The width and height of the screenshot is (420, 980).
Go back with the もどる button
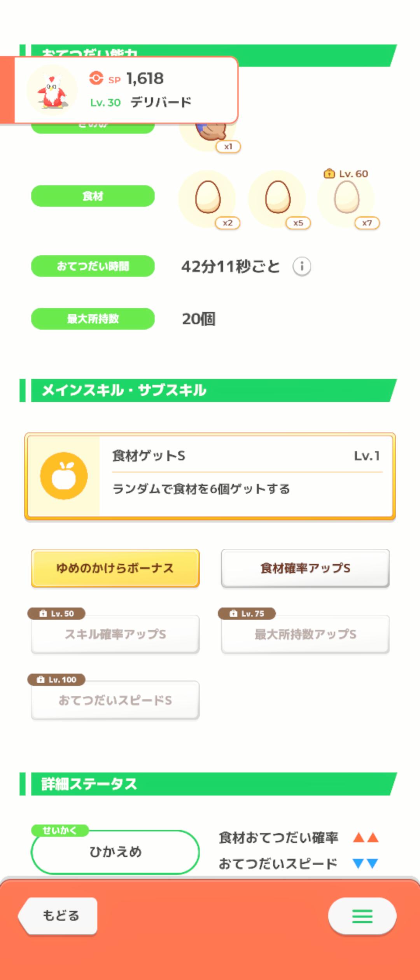[58, 916]
